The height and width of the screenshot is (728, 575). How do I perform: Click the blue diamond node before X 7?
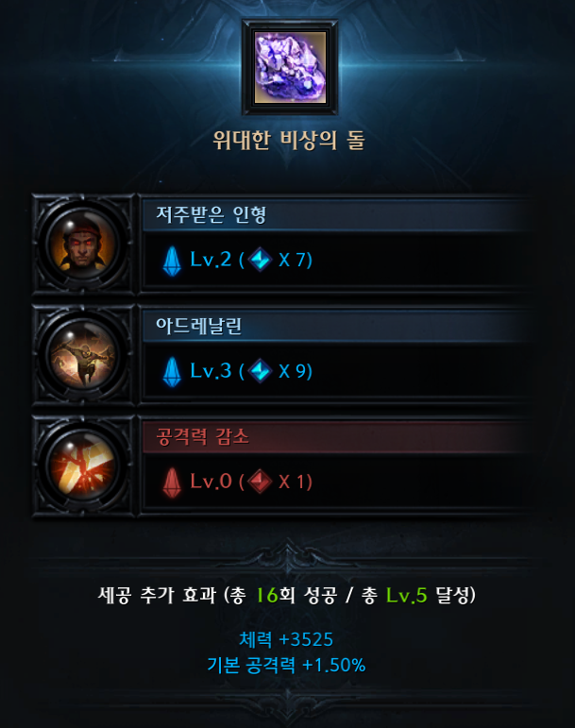click(260, 259)
